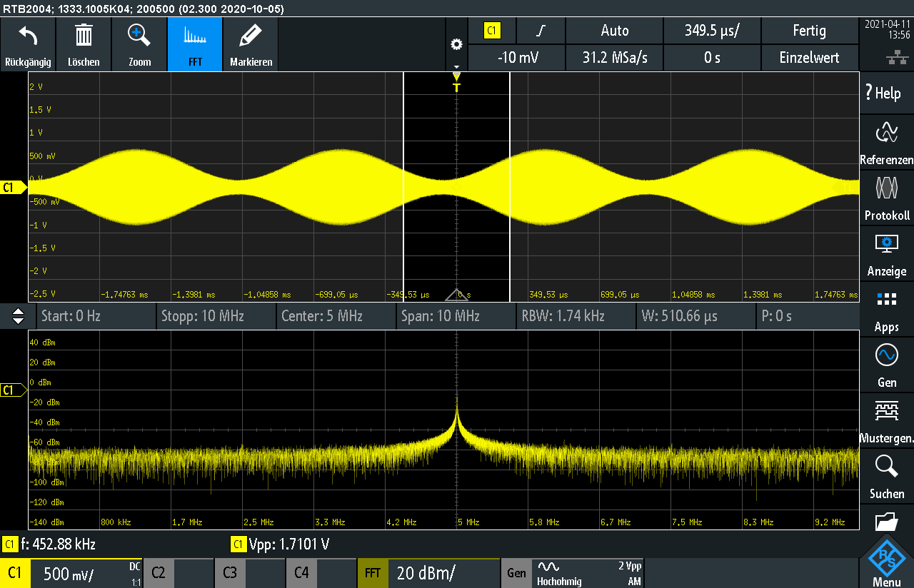Screen dimensions: 914x588
Task: Activate the Zoom magnifier tool
Action: click(x=139, y=44)
